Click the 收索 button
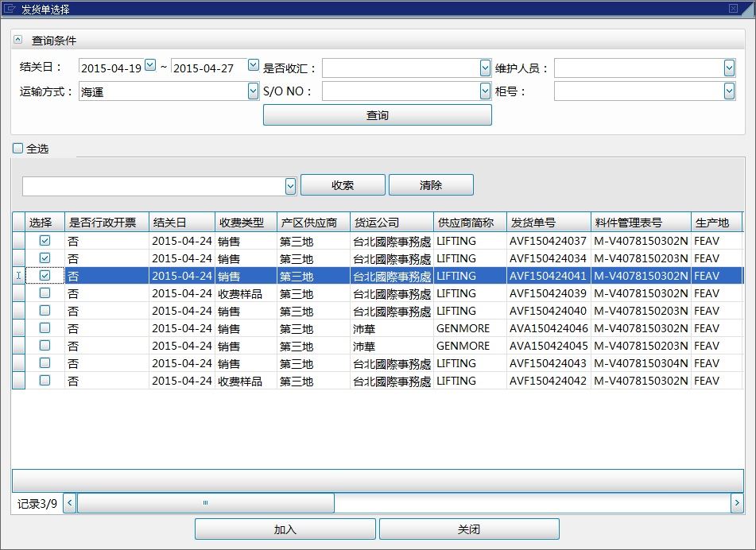The height and width of the screenshot is (550, 756). tap(343, 185)
